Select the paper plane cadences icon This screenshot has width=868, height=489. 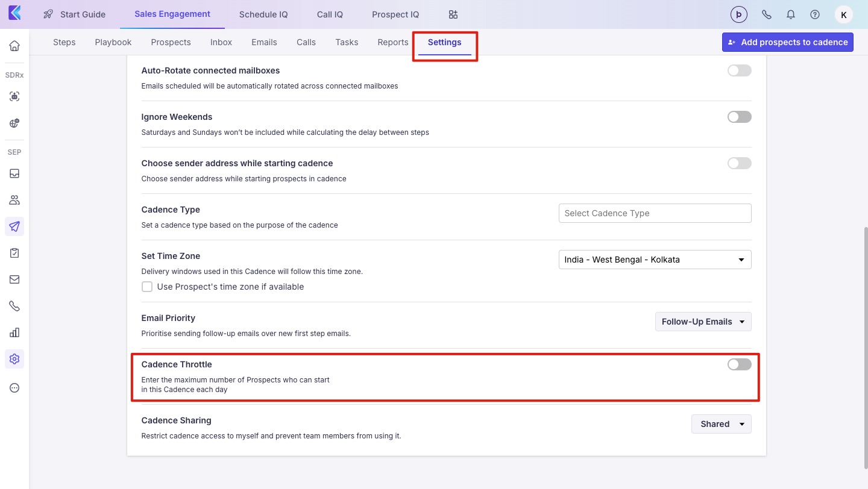[14, 226]
